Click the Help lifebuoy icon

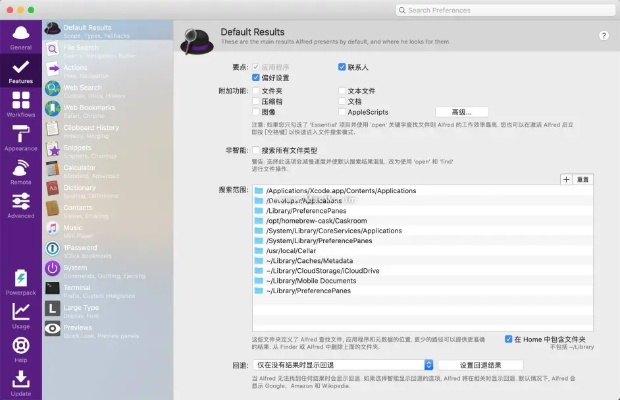click(20, 349)
